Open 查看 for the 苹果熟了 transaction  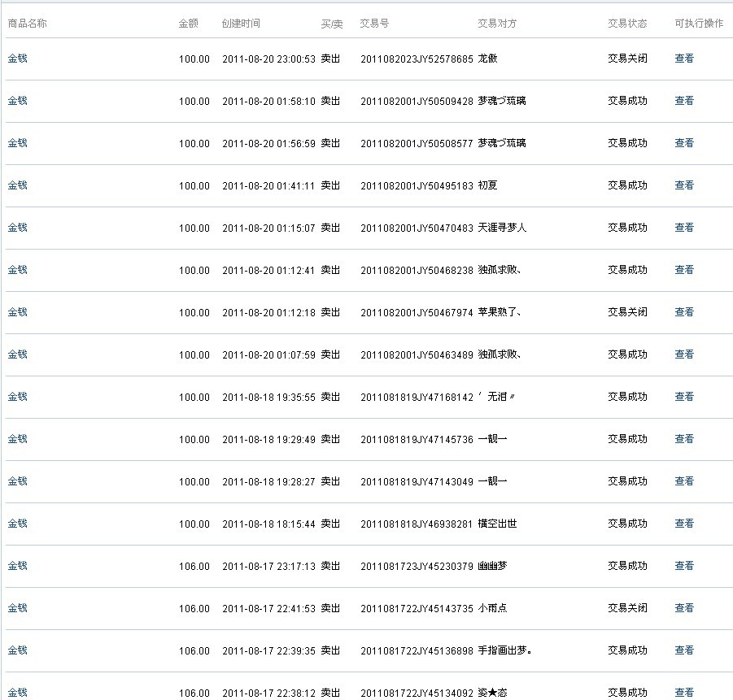pyautogui.click(x=684, y=312)
